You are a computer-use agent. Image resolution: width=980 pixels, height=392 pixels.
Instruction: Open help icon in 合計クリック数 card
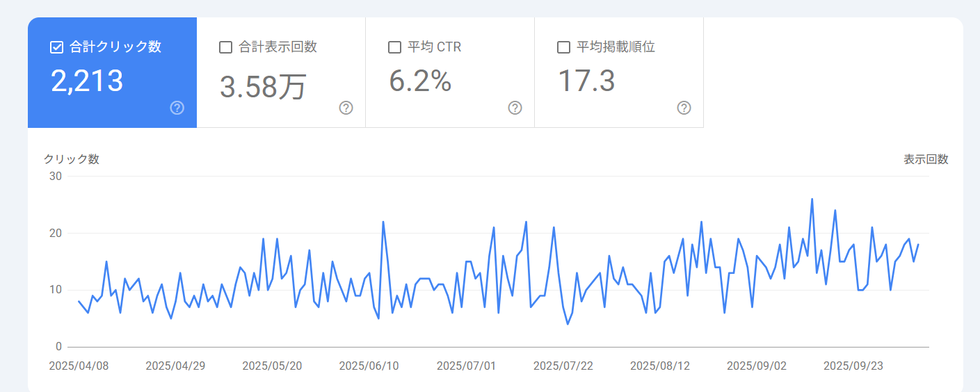177,108
